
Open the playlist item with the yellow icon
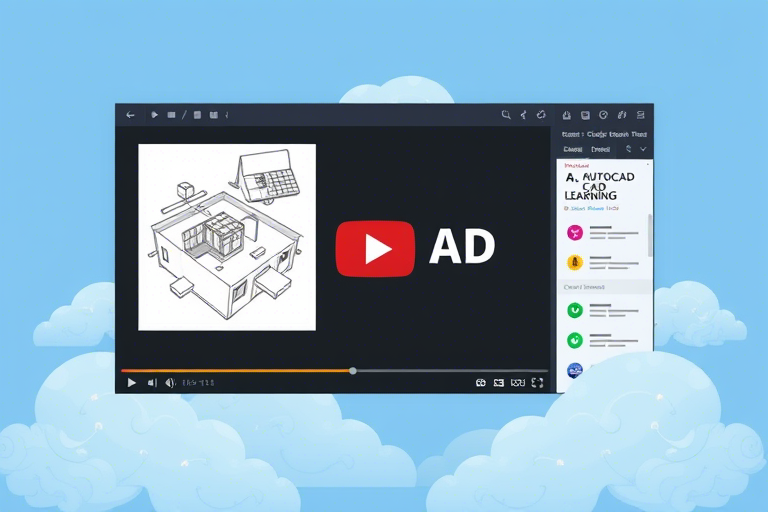(x=603, y=263)
